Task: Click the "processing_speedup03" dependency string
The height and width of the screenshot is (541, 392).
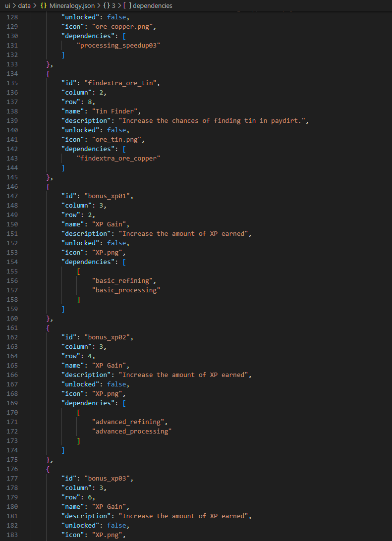Action: coord(119,45)
